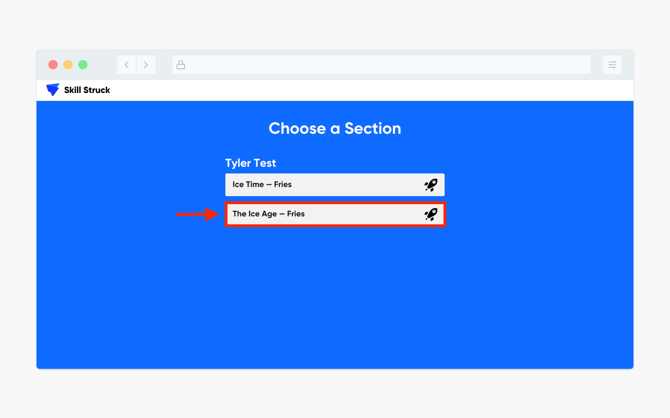Focus the browser address bar field
The height and width of the screenshot is (418, 670).
[382, 65]
